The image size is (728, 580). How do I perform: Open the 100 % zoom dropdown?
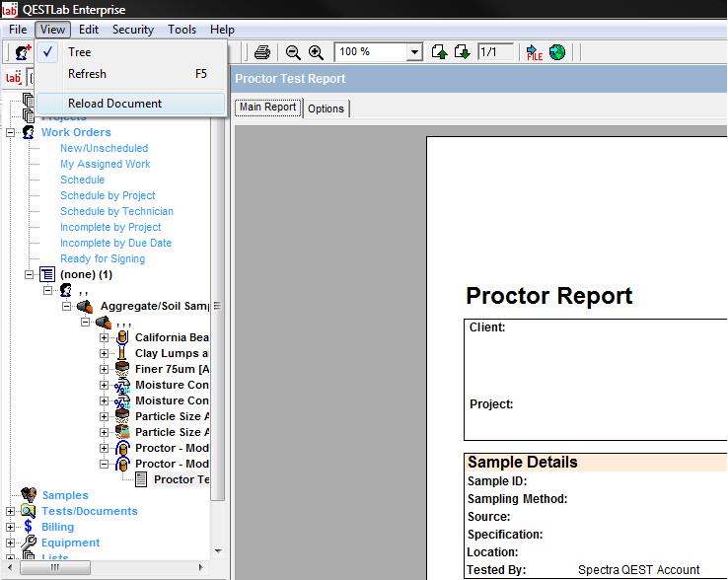coord(414,52)
